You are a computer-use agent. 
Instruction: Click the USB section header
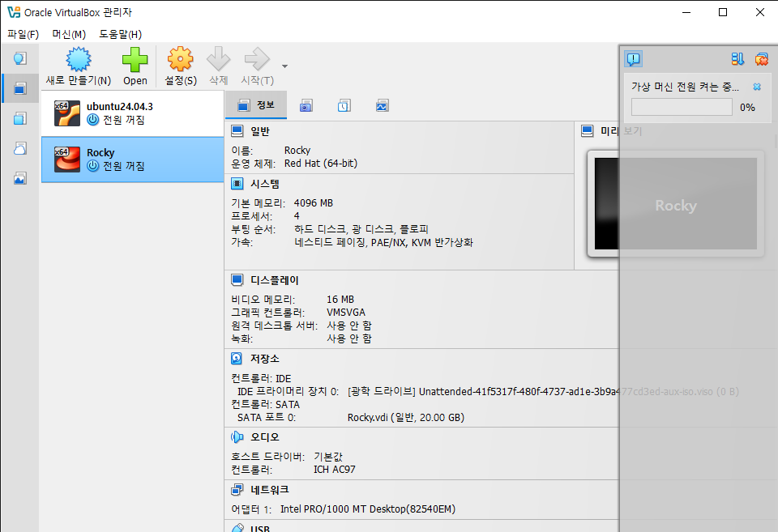tap(260, 529)
